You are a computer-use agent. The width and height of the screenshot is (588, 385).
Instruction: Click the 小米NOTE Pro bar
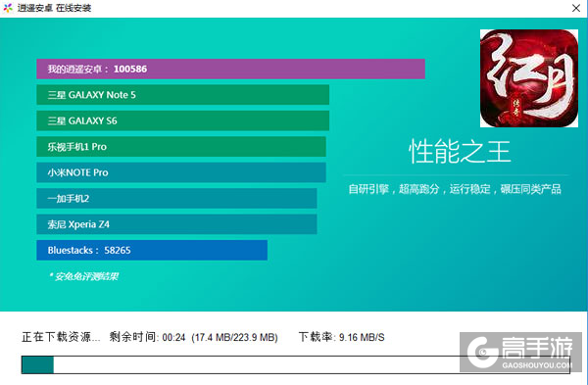pos(181,172)
